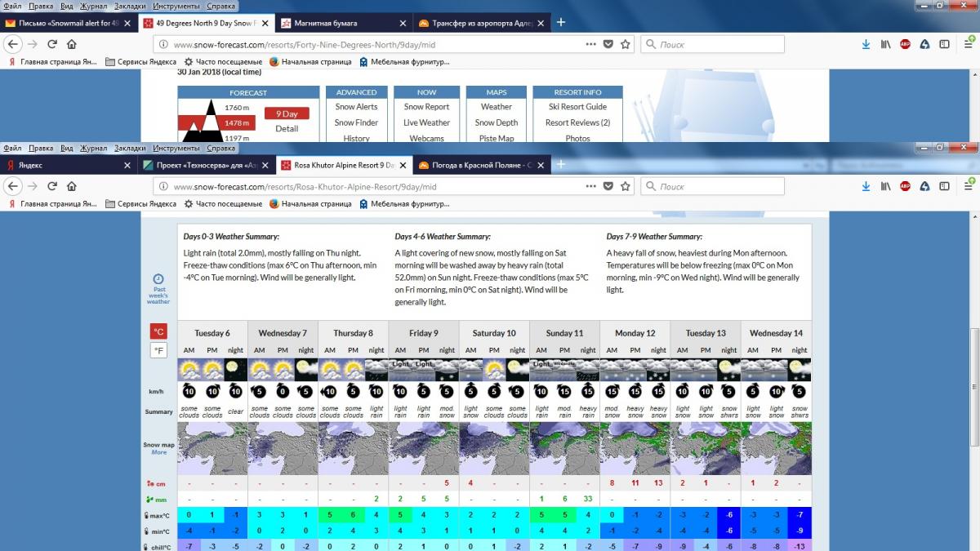Click Adblock Plus icon in 49 Degrees North window
Viewport: 980px width, 551px height.
coord(905,44)
